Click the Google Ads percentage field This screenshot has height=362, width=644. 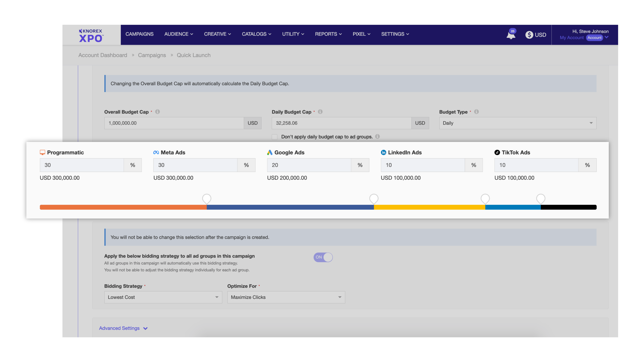[x=309, y=165]
